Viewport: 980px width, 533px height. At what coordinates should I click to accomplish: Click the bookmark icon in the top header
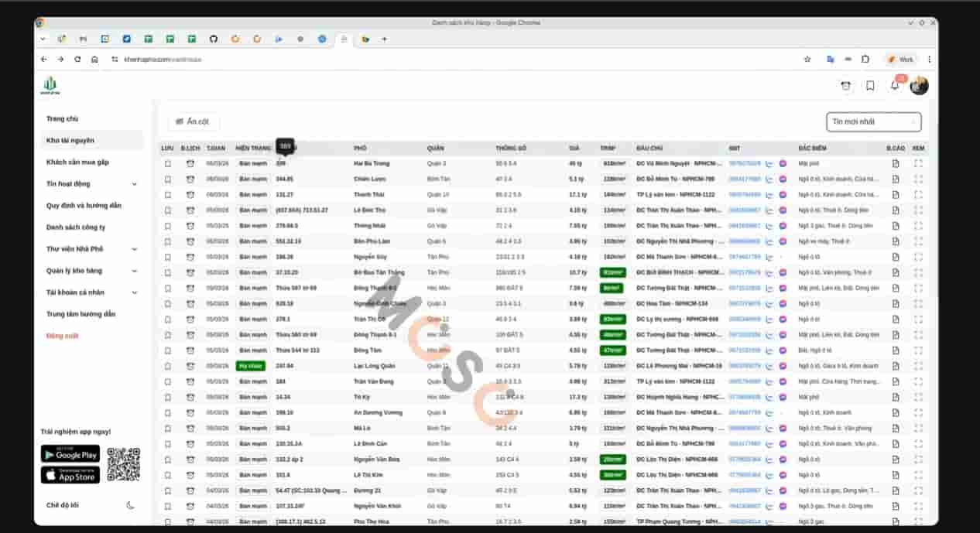pos(870,86)
